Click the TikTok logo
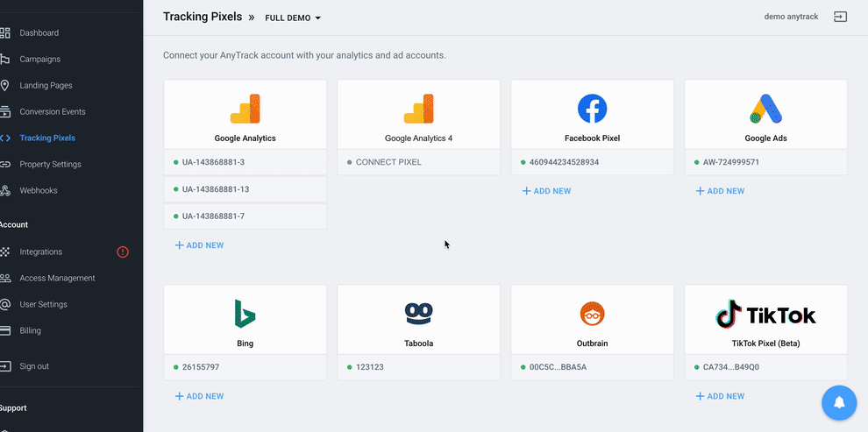Screen dimensions: 868x432 click(765, 314)
